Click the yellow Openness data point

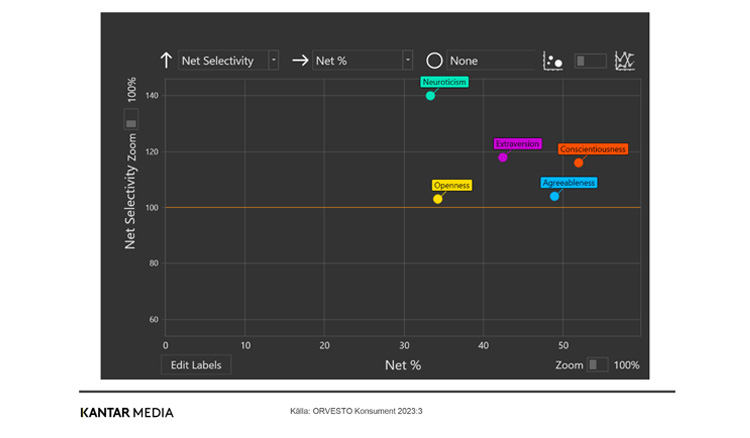click(438, 199)
